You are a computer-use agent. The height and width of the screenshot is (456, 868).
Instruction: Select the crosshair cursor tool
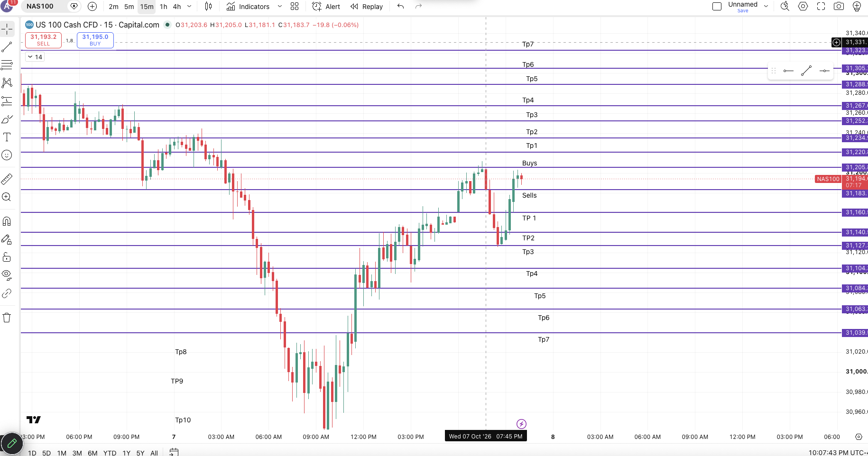[x=7, y=29]
